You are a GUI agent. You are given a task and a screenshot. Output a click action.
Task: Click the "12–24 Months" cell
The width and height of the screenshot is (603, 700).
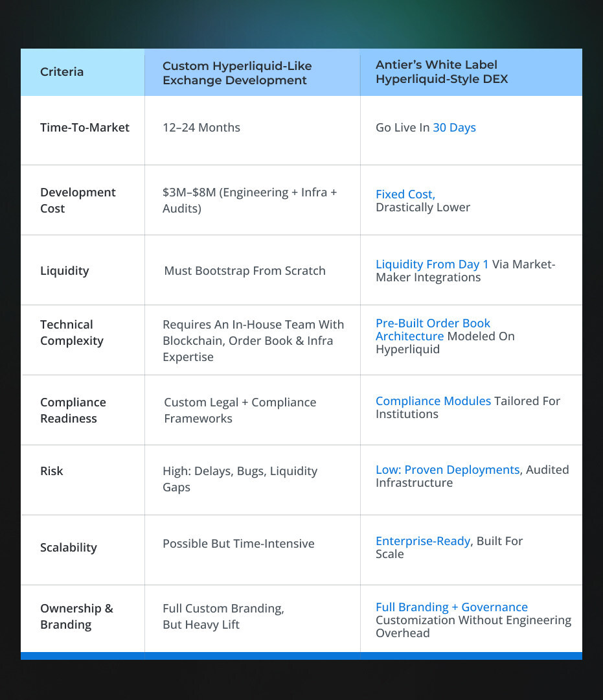click(x=201, y=128)
